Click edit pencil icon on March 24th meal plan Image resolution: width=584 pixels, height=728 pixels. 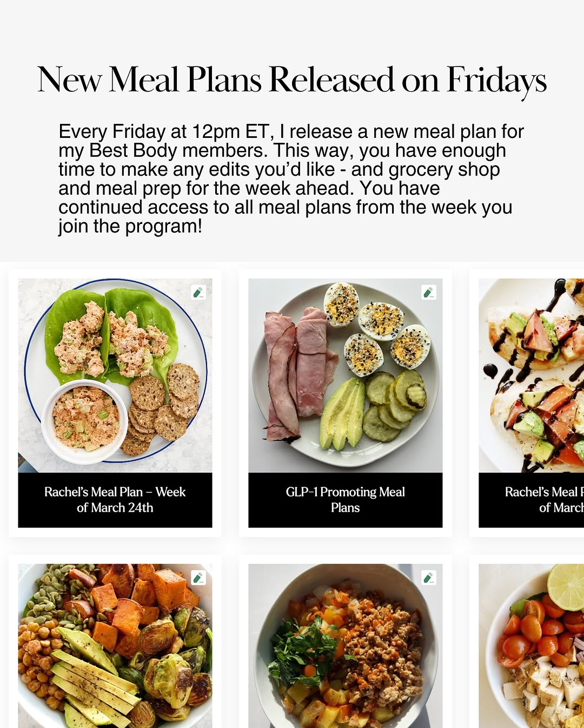point(198,293)
